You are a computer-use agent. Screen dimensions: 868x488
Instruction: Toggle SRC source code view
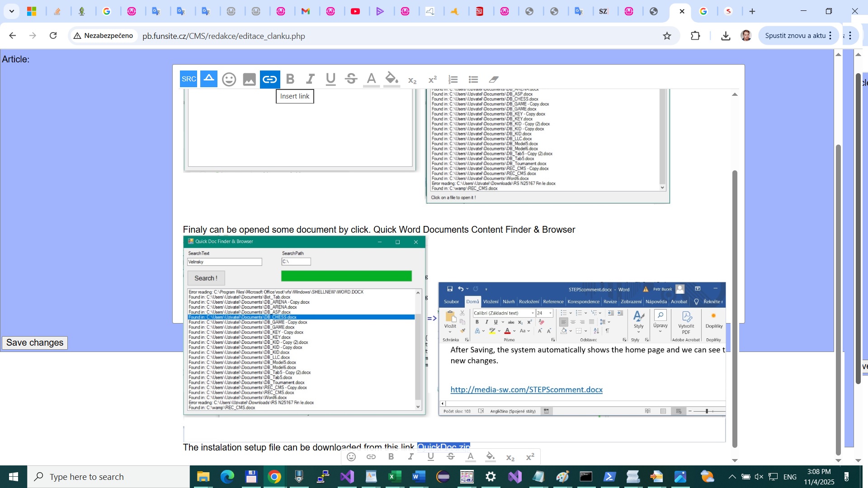click(189, 79)
